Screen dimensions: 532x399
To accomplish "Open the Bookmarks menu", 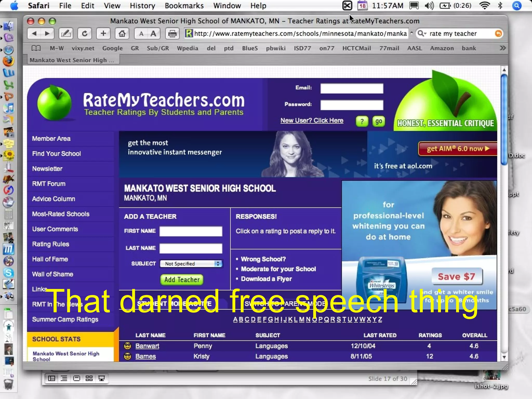I will 184,6.
